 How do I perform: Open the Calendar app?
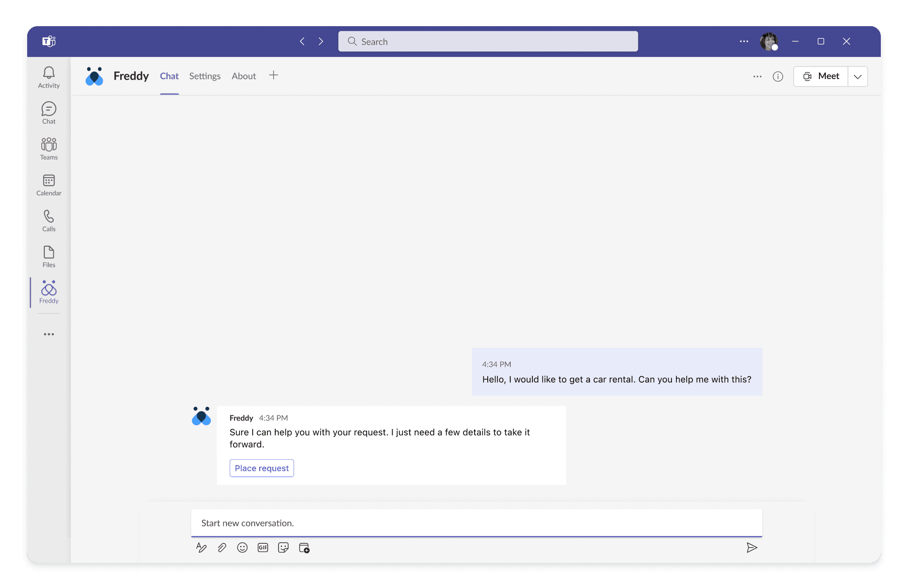tap(49, 185)
